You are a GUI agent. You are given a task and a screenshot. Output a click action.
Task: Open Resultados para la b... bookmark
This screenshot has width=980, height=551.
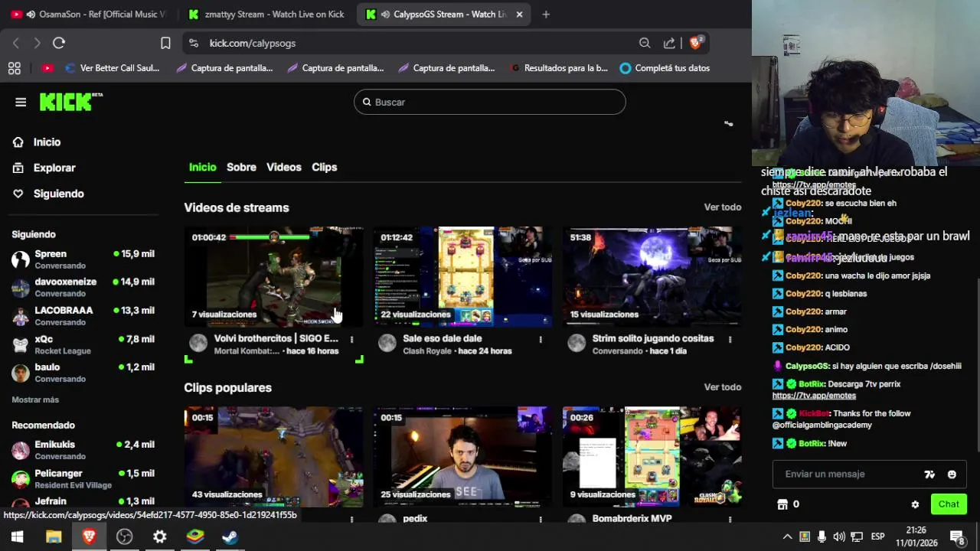[559, 68]
